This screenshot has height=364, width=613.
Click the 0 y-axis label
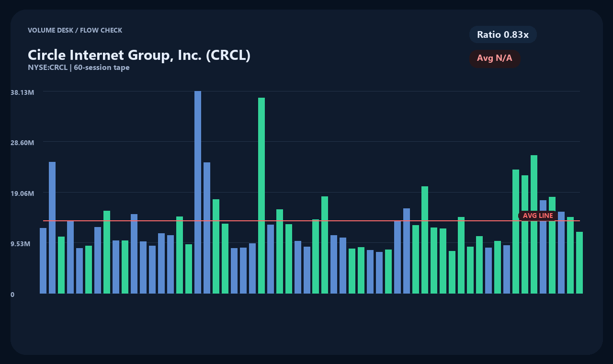(12, 295)
